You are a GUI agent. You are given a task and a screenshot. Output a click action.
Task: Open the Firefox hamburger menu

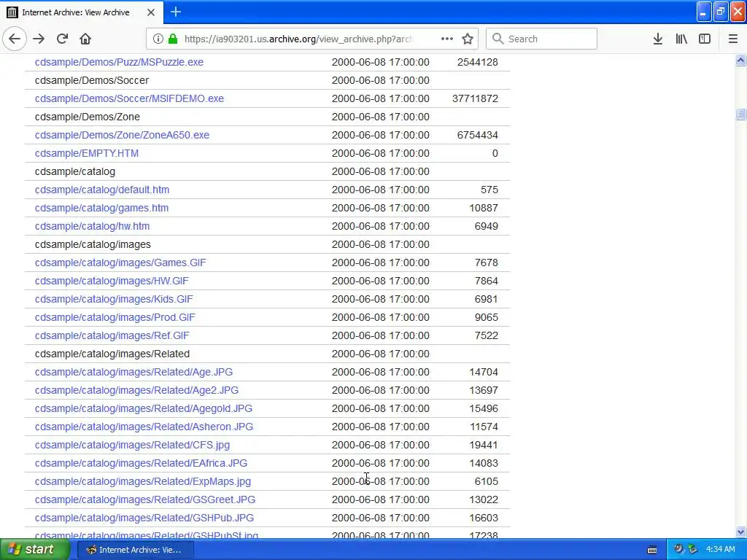733,39
